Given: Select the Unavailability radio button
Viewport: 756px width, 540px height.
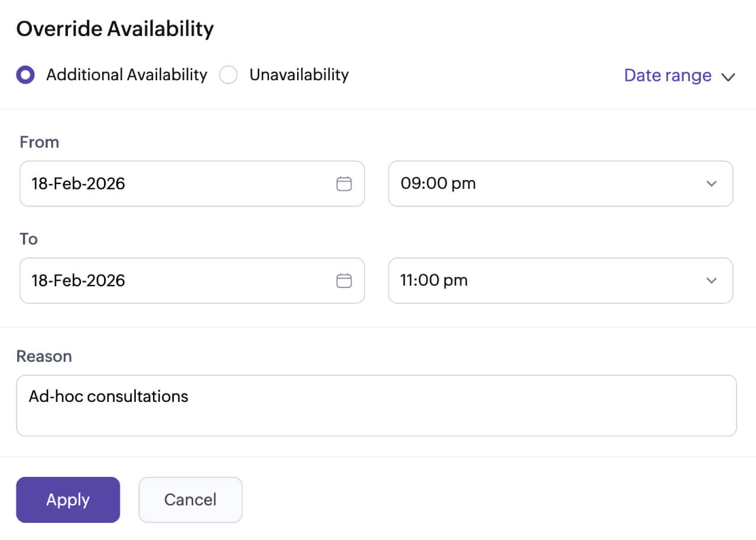Looking at the screenshot, I should pyautogui.click(x=229, y=75).
